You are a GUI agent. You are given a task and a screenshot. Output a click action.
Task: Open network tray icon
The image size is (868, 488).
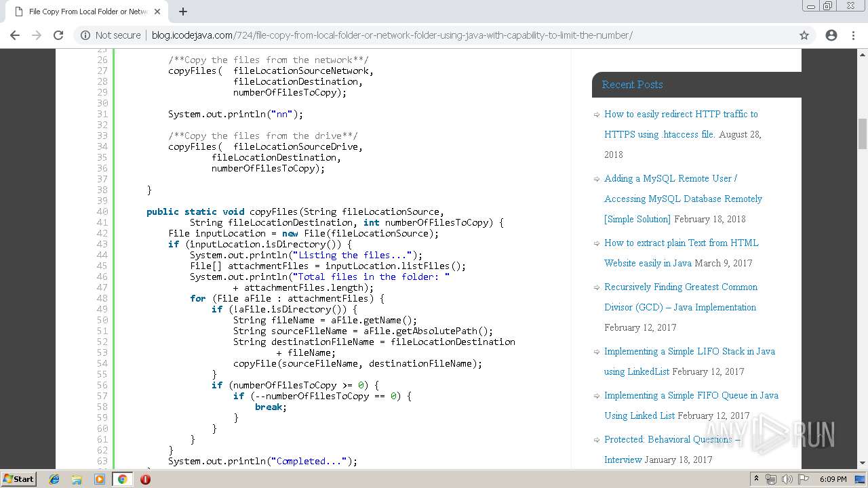coord(771,479)
